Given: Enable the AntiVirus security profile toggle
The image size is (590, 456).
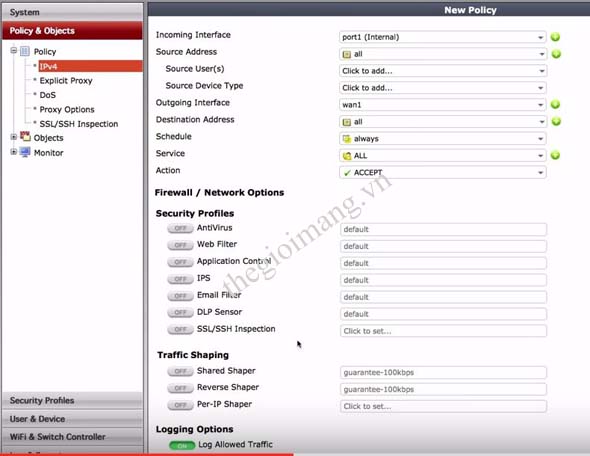Looking at the screenshot, I should coord(180,228).
